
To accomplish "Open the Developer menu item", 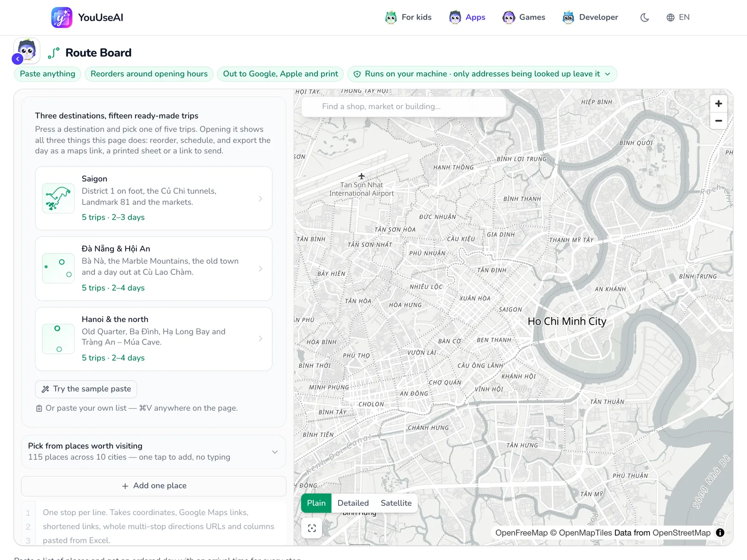I will (590, 17).
